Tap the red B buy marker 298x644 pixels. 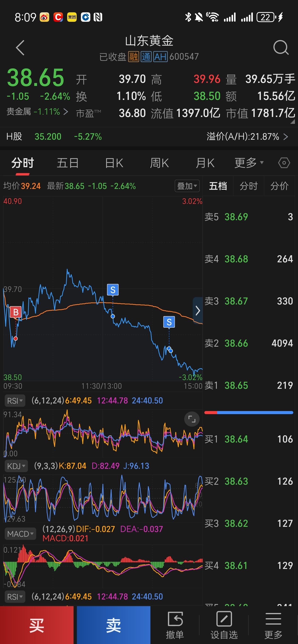(16, 312)
